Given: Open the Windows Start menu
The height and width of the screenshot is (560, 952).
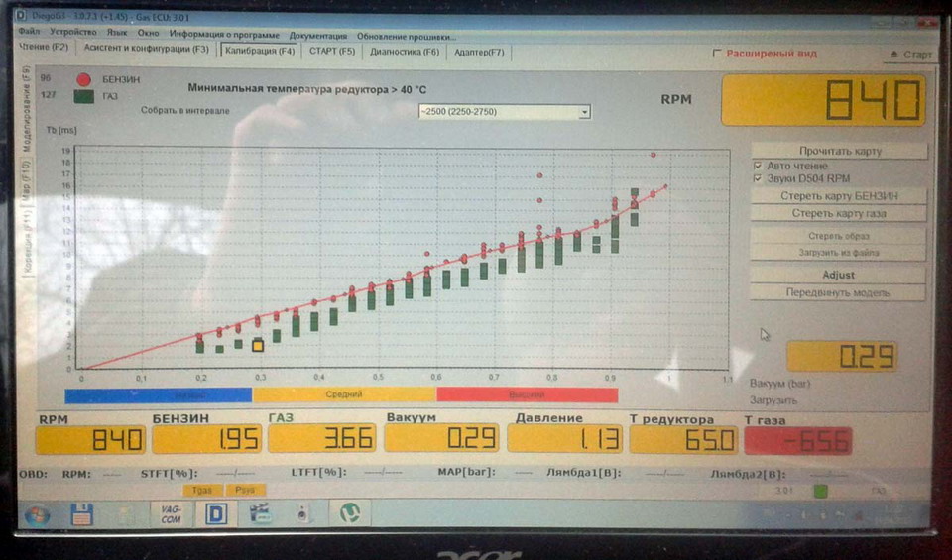Looking at the screenshot, I should (x=37, y=514).
